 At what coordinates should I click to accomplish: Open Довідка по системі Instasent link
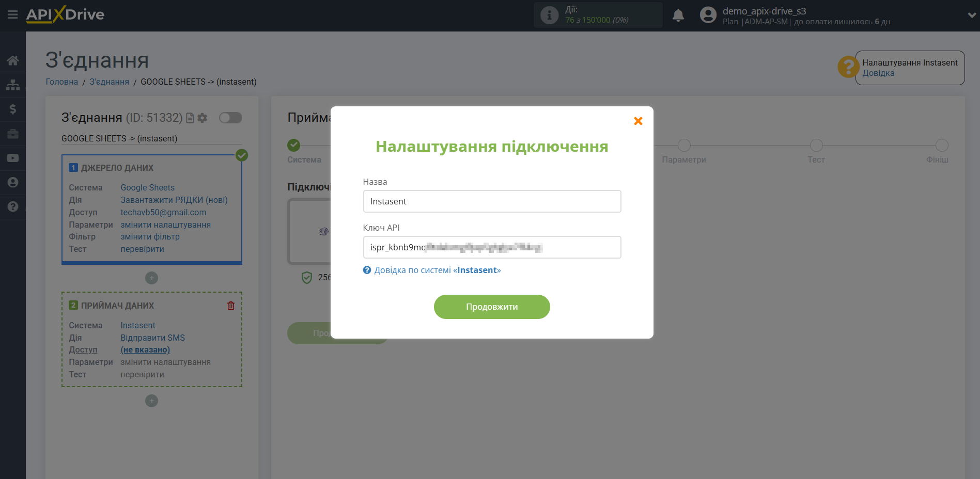coord(437,270)
